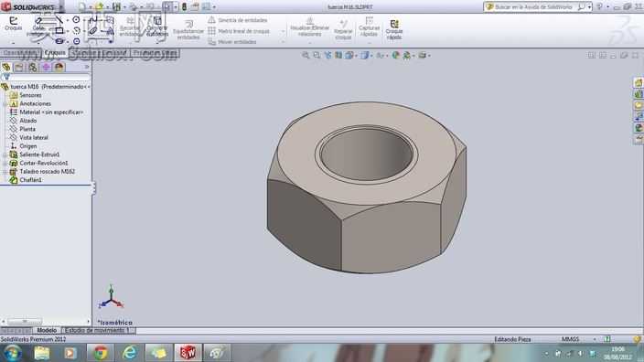
Task: Click Capturas rápidas tool
Action: click(369, 27)
